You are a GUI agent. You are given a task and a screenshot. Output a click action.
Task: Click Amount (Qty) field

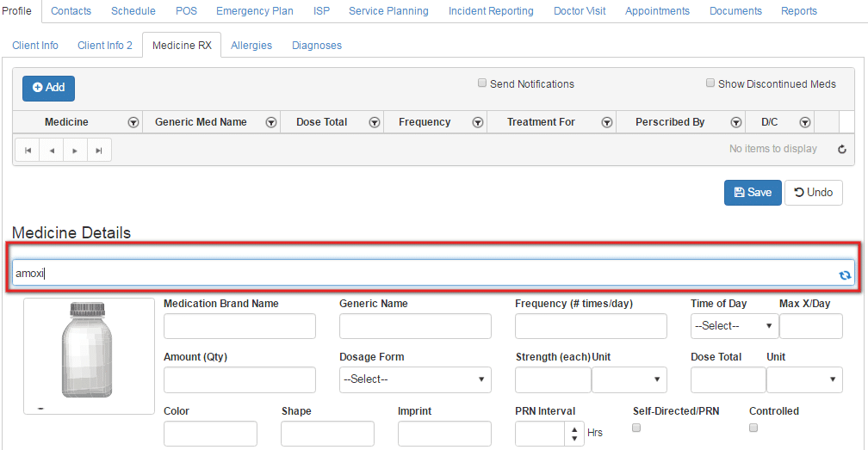pos(239,379)
